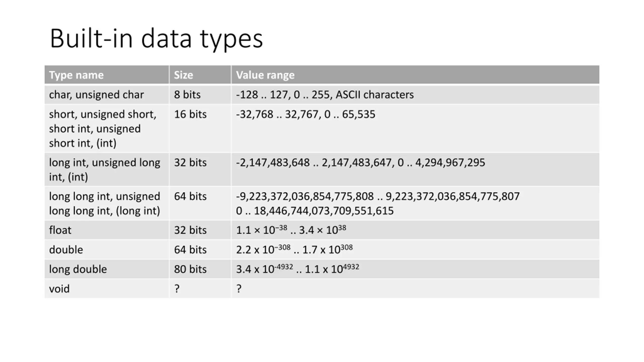
Task: Click the 'char, unsigned char' type cell
Action: 107,95
